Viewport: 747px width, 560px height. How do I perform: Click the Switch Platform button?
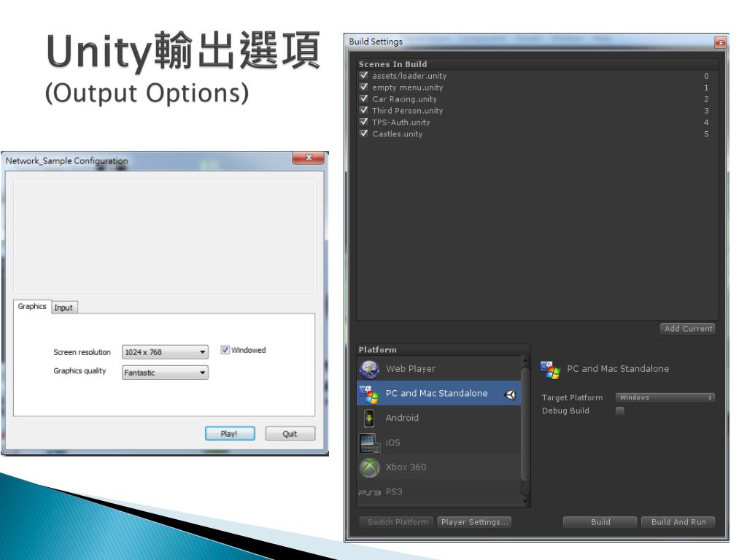(x=398, y=522)
